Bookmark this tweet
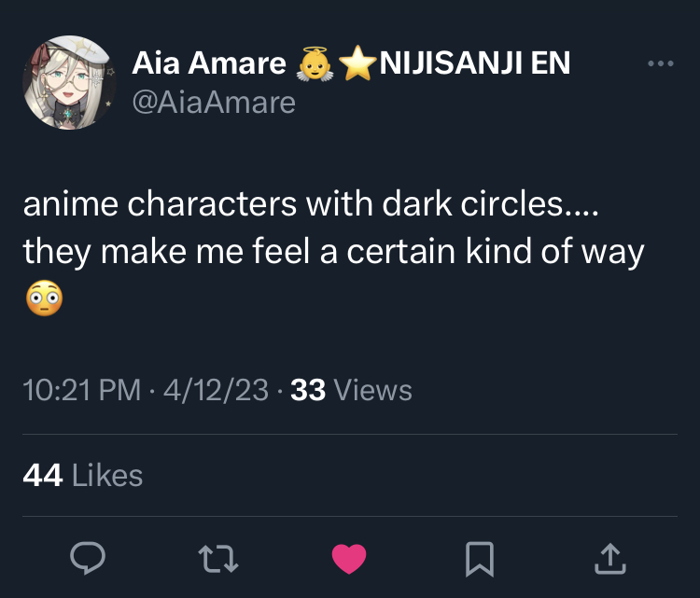Viewport: 700px width, 598px height. [x=479, y=558]
